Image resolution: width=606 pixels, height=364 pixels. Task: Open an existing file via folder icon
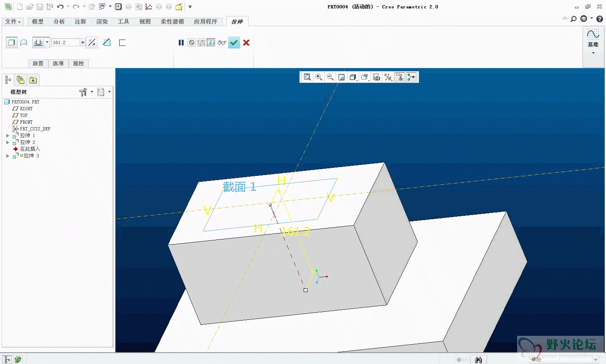29,7
